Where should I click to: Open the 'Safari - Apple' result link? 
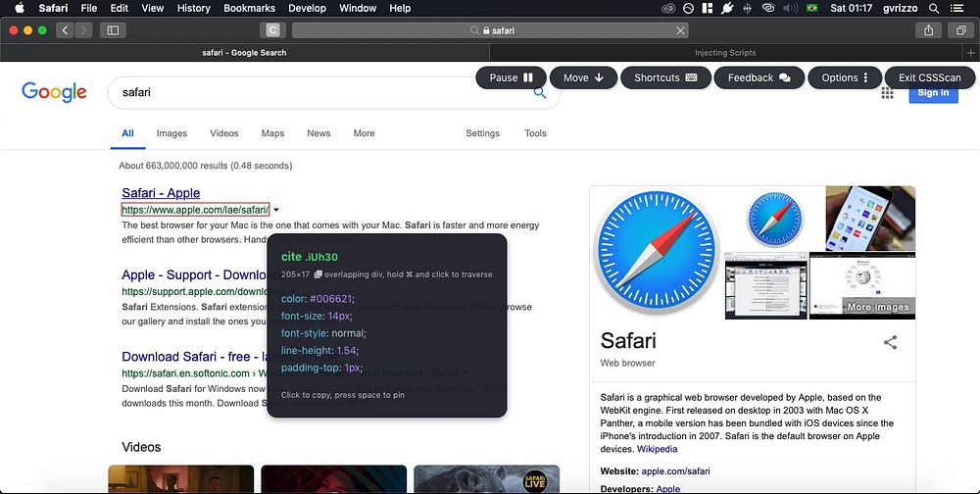[161, 192]
